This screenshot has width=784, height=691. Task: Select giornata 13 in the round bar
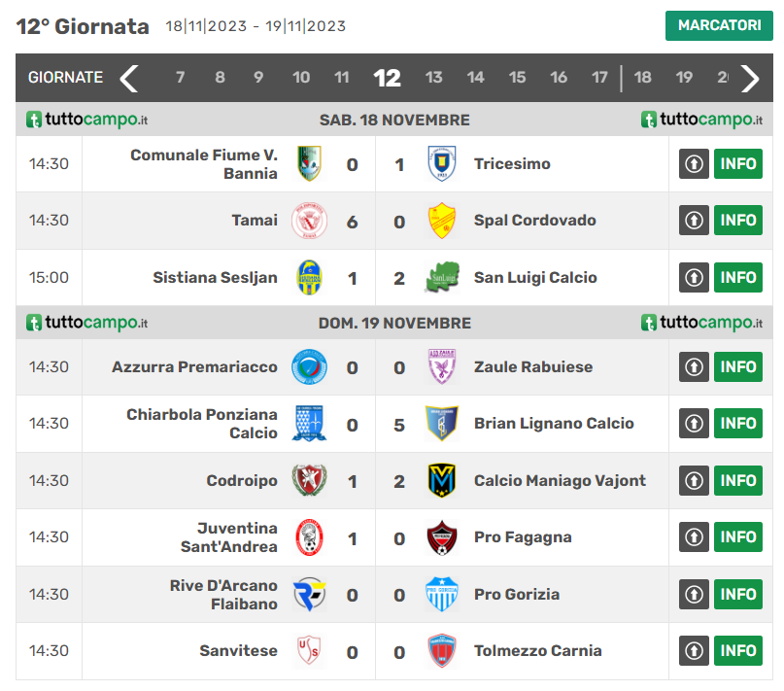point(434,78)
